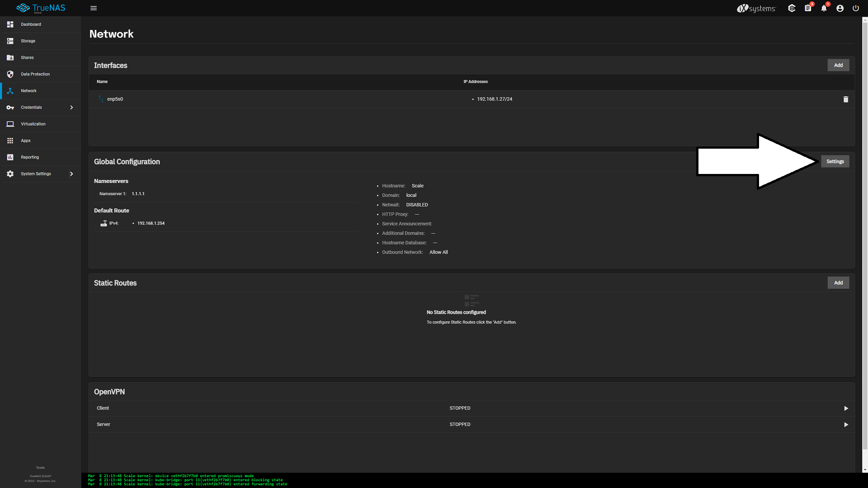Click the Domain value local
The width and height of the screenshot is (868, 488).
click(x=411, y=195)
